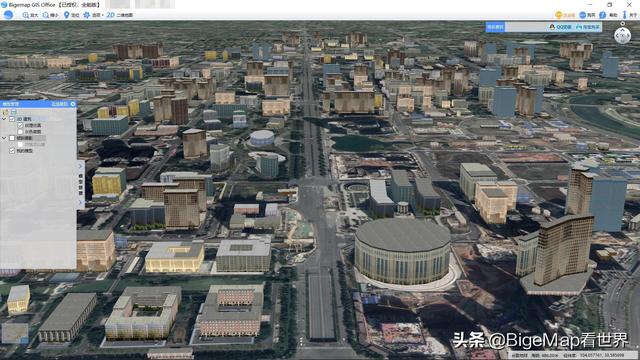Collapse the 3D buildings tree node
Screen dimensions: 640x360
(4, 119)
